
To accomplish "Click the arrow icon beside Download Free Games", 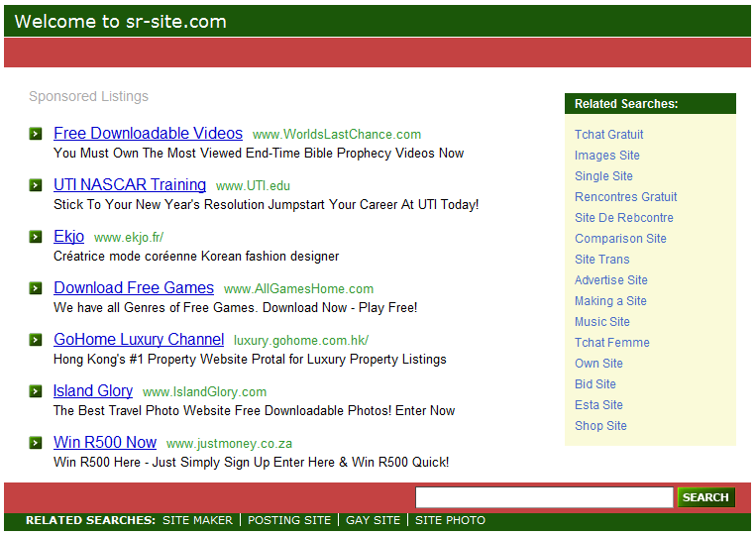I will [36, 288].
